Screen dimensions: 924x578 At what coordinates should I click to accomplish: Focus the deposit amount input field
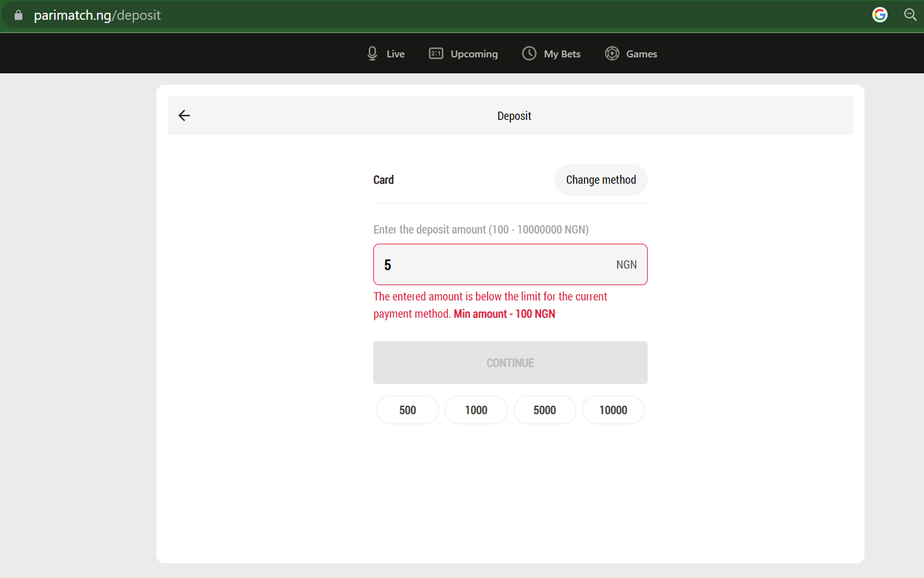click(x=510, y=264)
